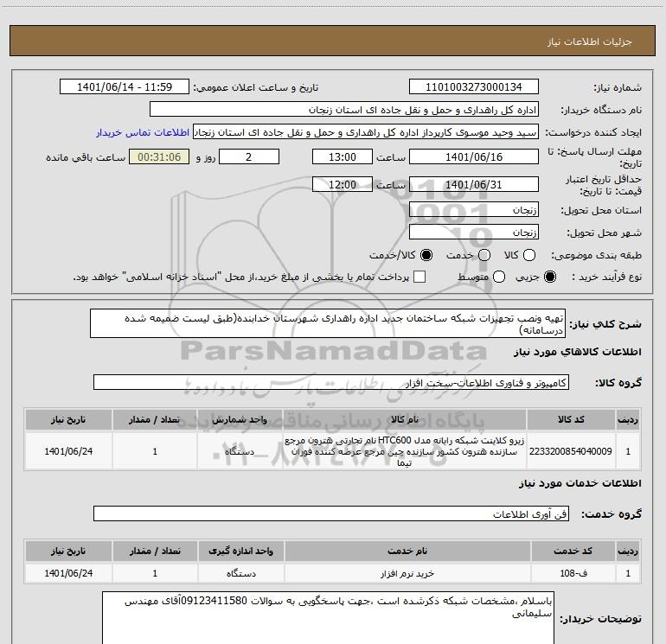Click the شرح کلی نیاز description box
The width and height of the screenshot is (666, 644).
click(328, 323)
